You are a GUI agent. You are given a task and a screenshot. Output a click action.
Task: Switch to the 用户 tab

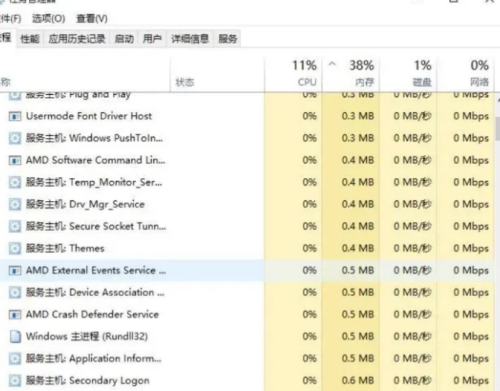(152, 39)
